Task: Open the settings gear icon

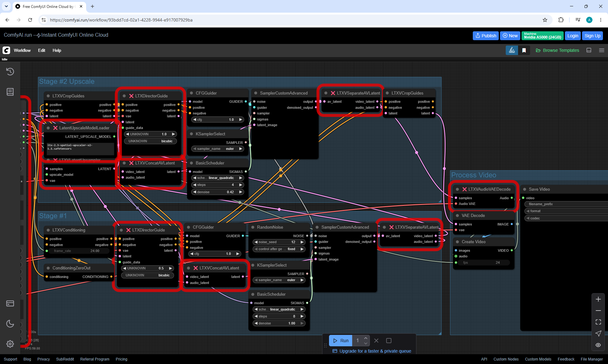Action: [x=10, y=344]
